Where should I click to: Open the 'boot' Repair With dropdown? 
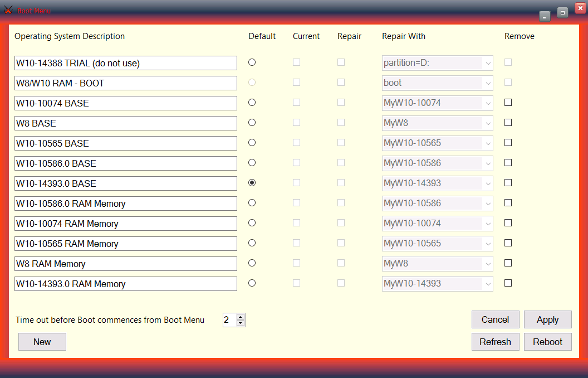pos(437,83)
